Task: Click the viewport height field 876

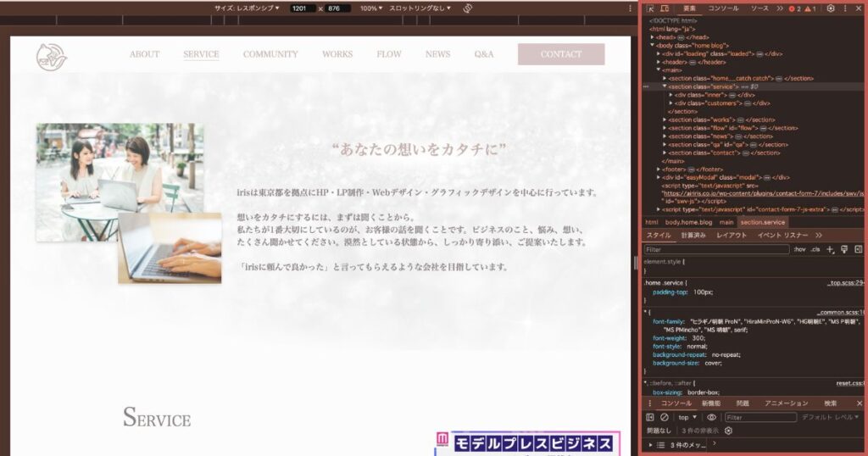Action: pos(337,8)
